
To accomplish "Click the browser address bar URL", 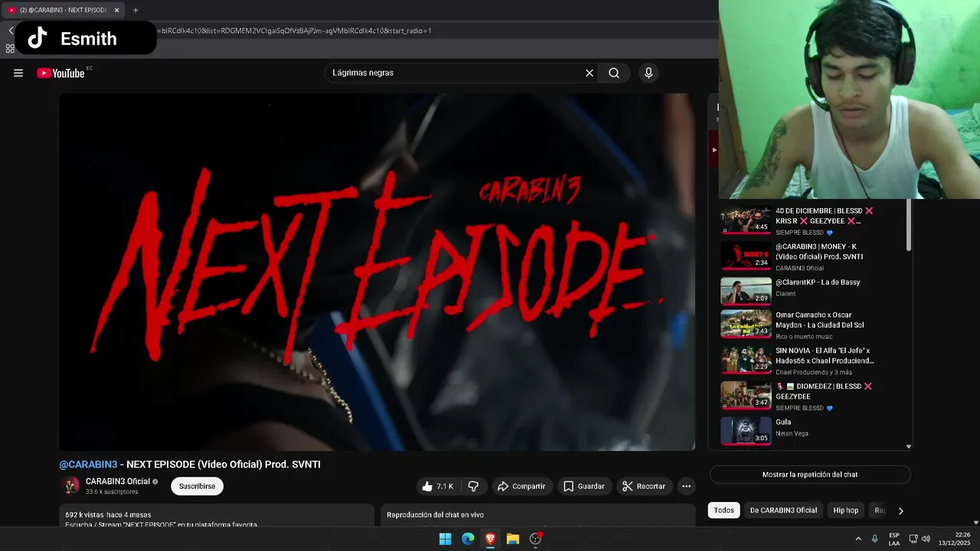I will tap(296, 31).
